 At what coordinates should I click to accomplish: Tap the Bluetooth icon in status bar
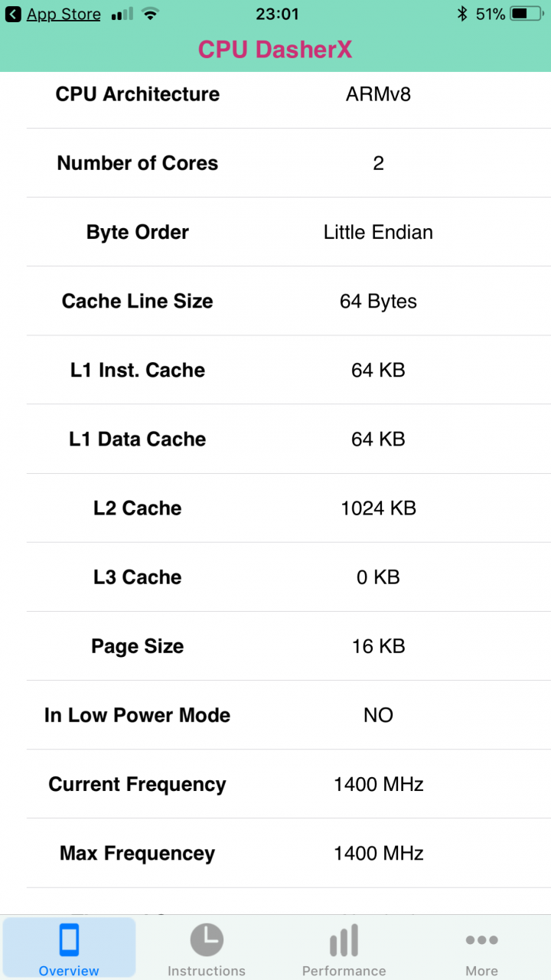point(461,14)
